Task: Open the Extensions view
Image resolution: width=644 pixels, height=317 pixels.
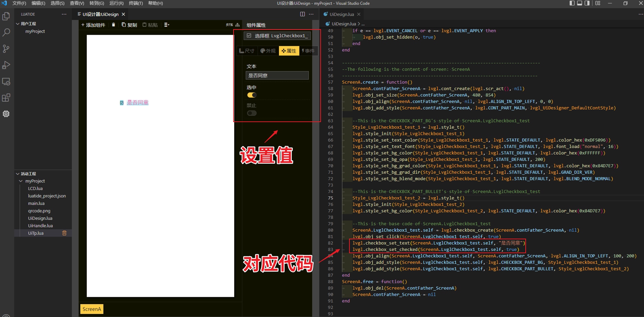Action: (x=6, y=98)
